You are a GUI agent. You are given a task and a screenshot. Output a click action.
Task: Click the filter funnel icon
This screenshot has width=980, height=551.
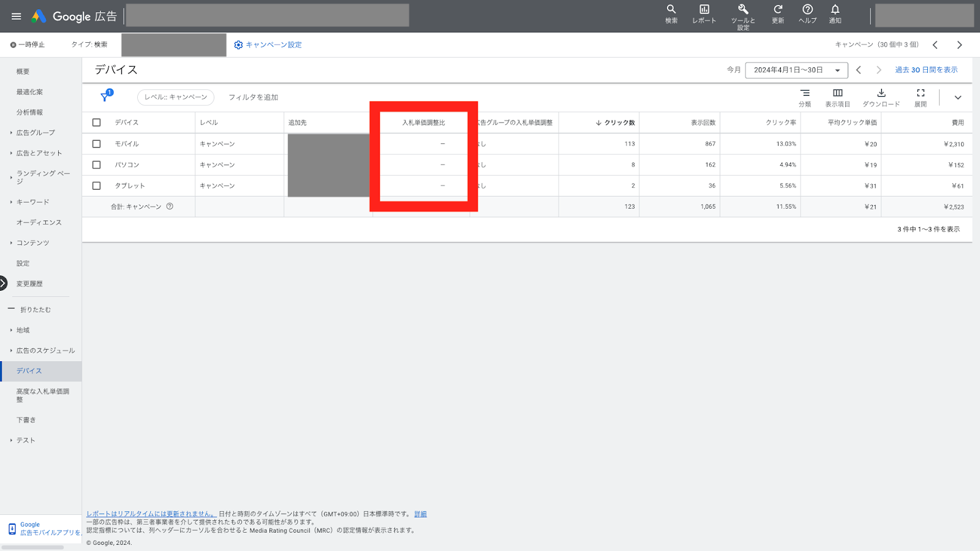point(106,96)
